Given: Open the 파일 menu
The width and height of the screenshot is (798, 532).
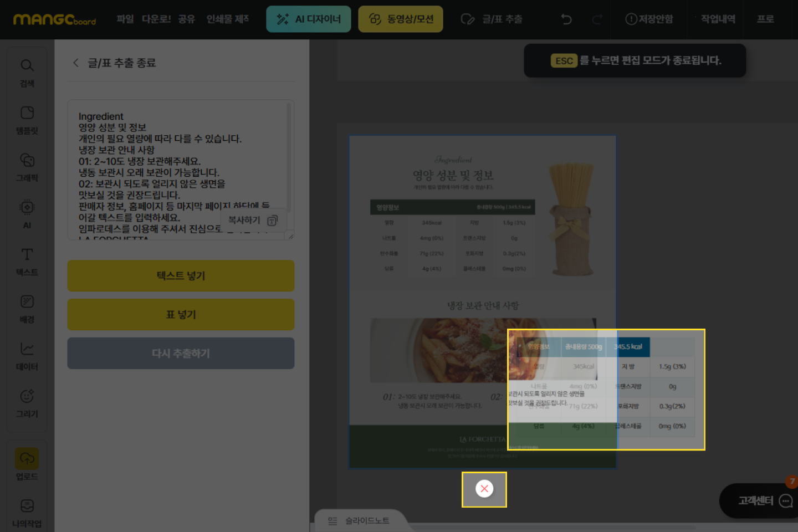Looking at the screenshot, I should (x=125, y=19).
